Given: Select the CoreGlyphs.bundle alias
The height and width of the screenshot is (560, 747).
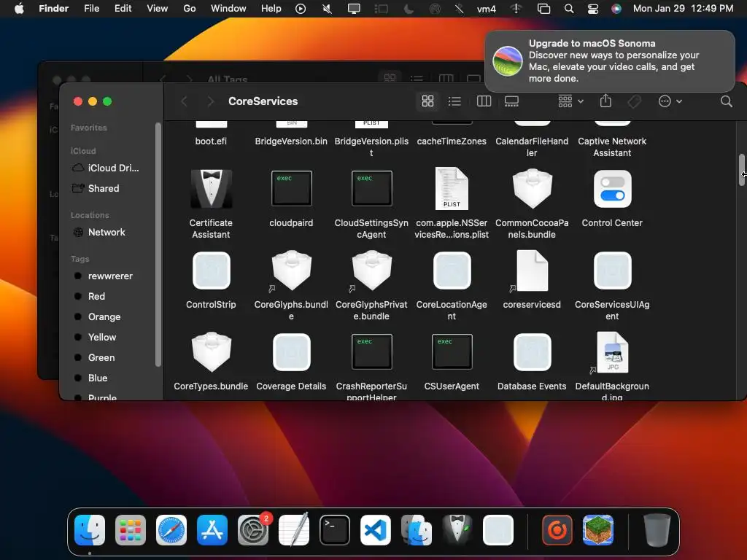Looking at the screenshot, I should (291, 271).
